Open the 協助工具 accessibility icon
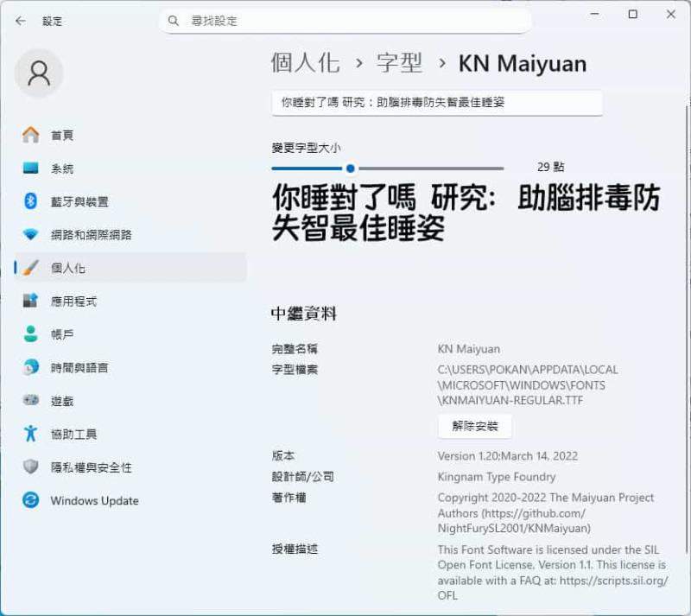The width and height of the screenshot is (691, 616). tap(30, 435)
